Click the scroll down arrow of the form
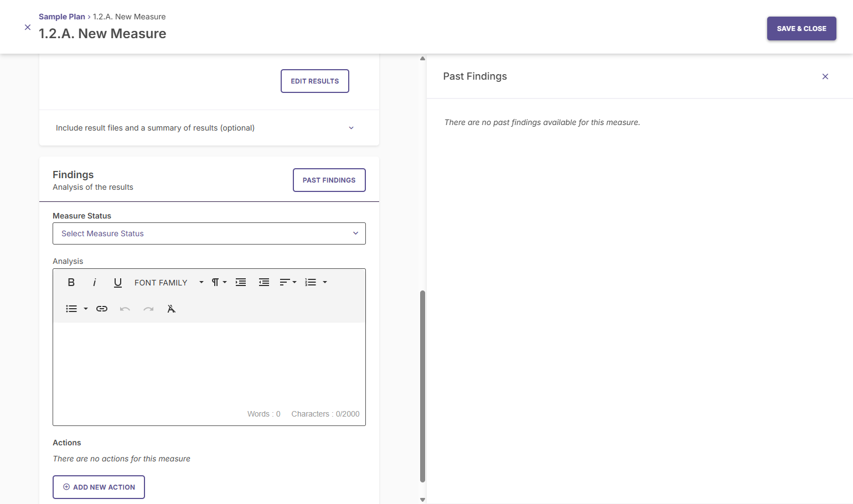The image size is (853, 504). [423, 500]
